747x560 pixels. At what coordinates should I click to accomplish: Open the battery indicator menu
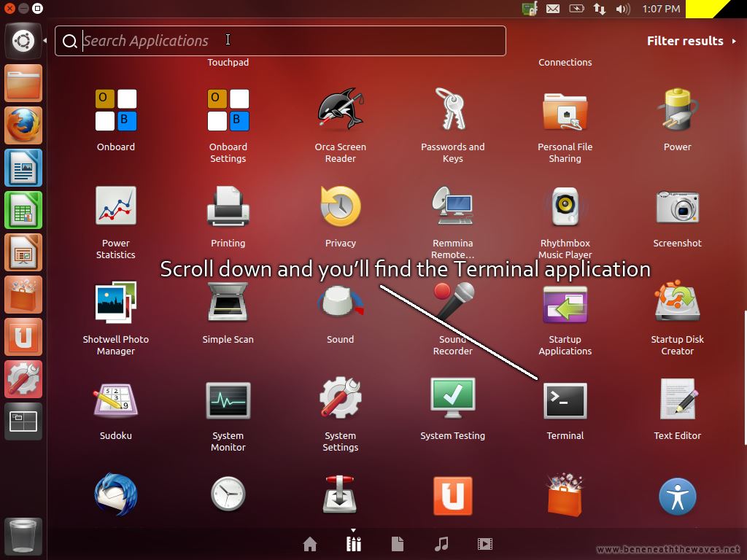click(576, 9)
